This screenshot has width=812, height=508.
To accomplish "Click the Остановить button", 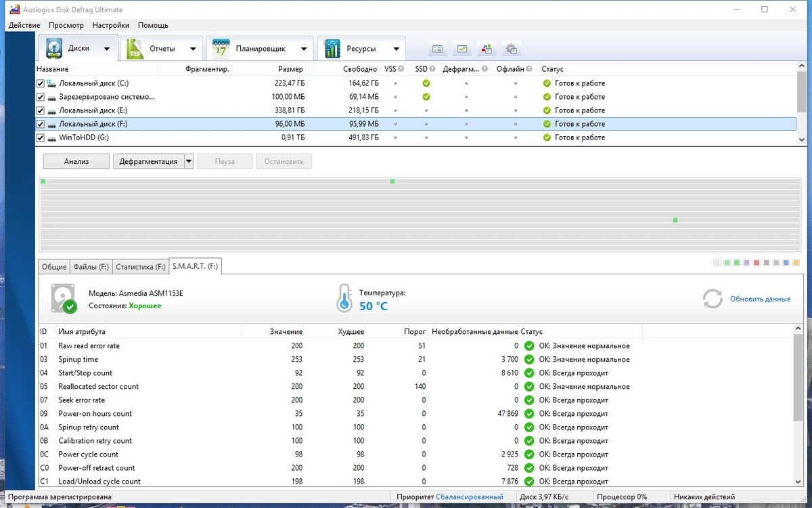I will pos(284,161).
